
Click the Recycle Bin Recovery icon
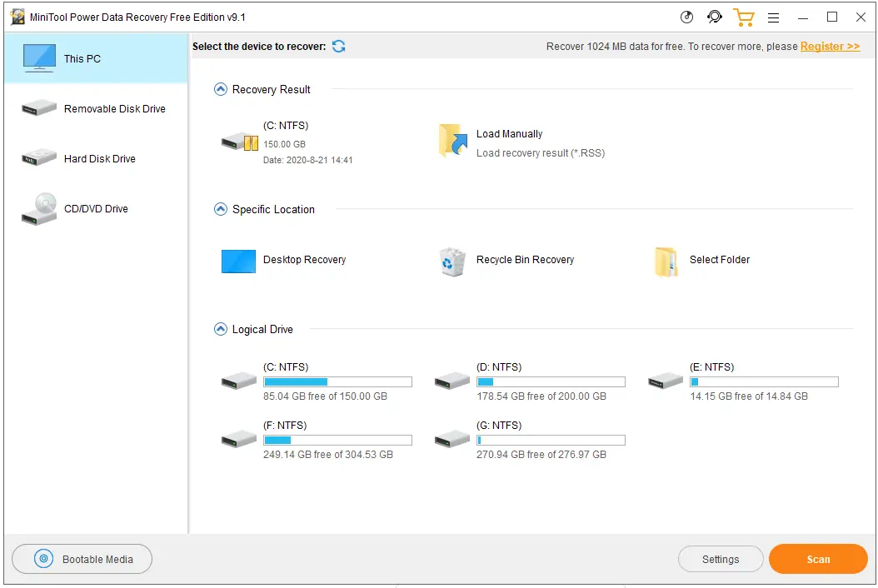(x=452, y=262)
